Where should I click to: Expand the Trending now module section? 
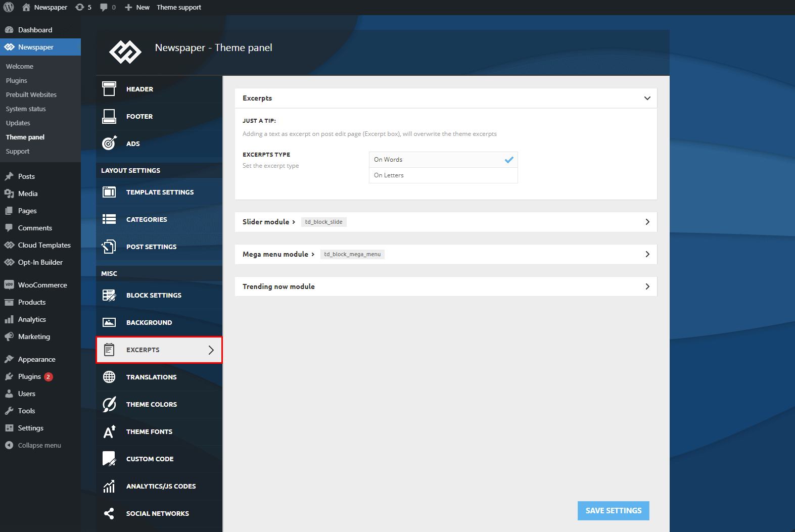click(446, 286)
